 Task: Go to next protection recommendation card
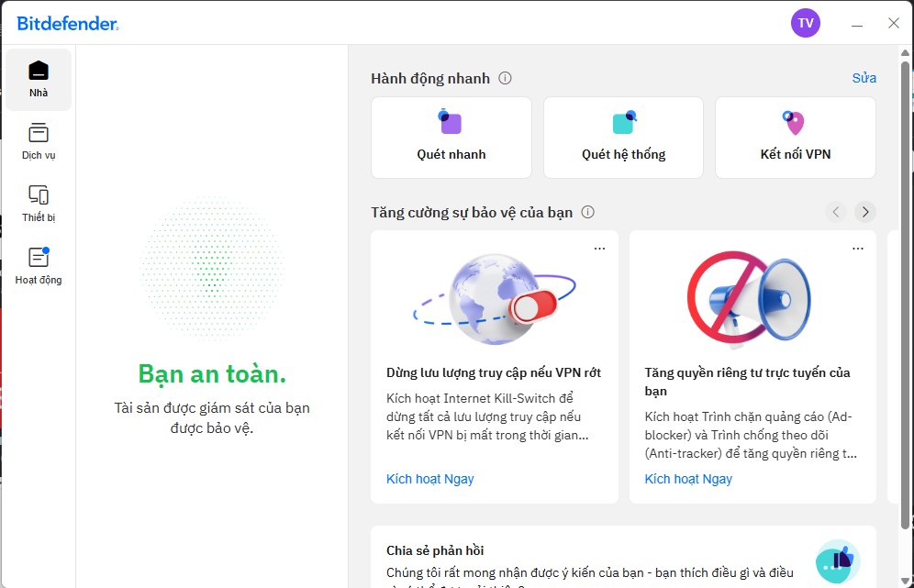pyautogui.click(x=865, y=212)
